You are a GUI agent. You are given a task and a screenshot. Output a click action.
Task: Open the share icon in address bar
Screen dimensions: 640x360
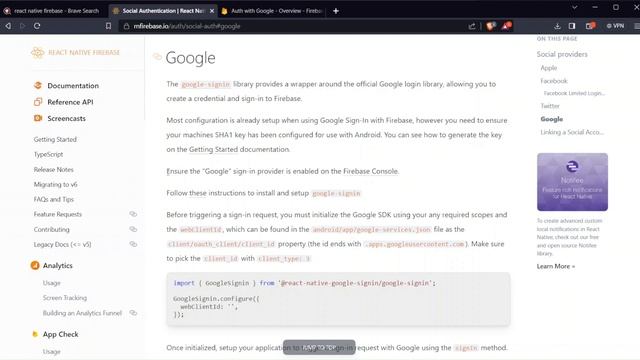tap(472, 26)
